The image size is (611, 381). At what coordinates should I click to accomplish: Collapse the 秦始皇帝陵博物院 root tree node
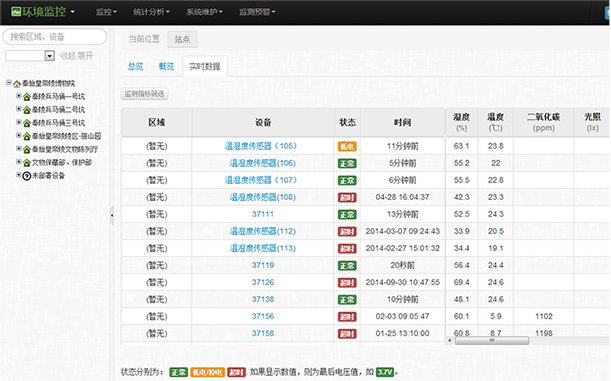pos(9,82)
